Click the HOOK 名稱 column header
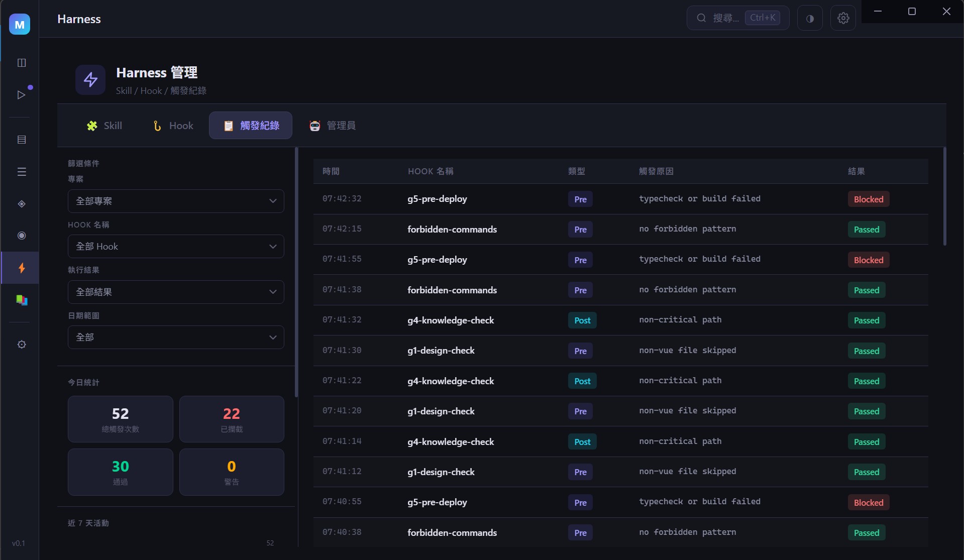Image resolution: width=964 pixels, height=560 pixels. 431,171
